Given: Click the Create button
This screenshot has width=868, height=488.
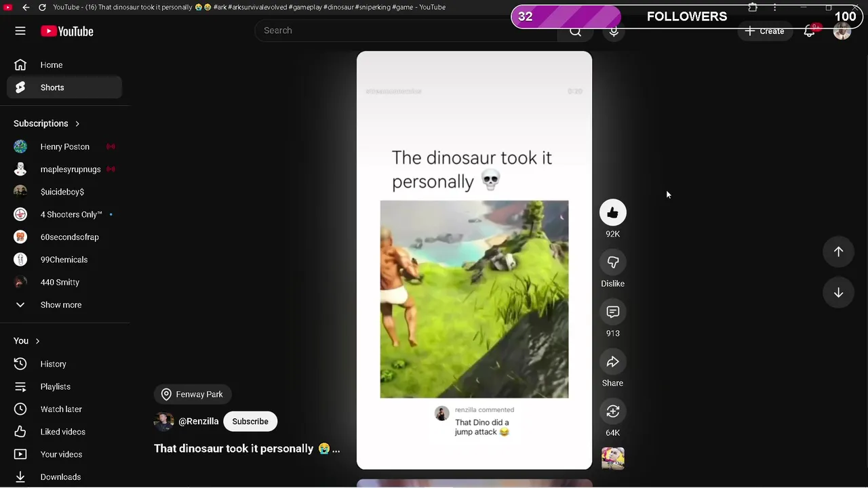Looking at the screenshot, I should [x=765, y=31].
